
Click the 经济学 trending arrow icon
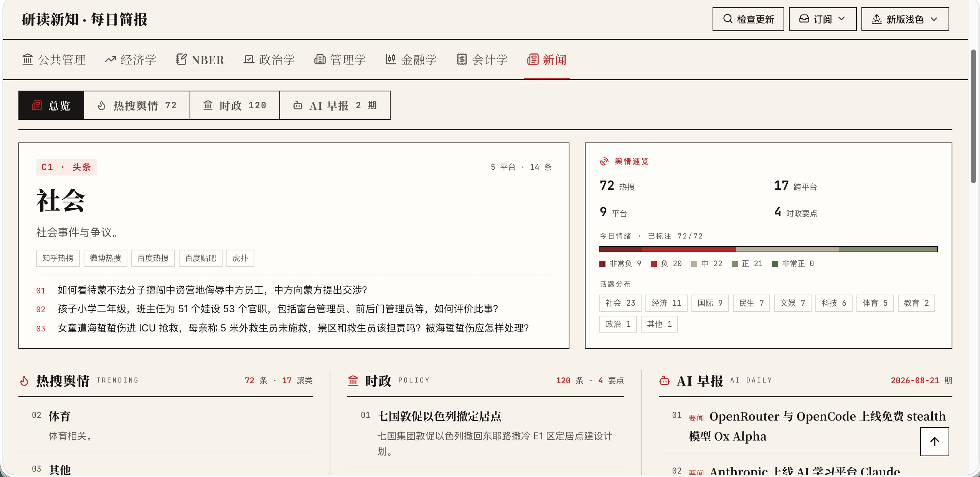coord(111,60)
